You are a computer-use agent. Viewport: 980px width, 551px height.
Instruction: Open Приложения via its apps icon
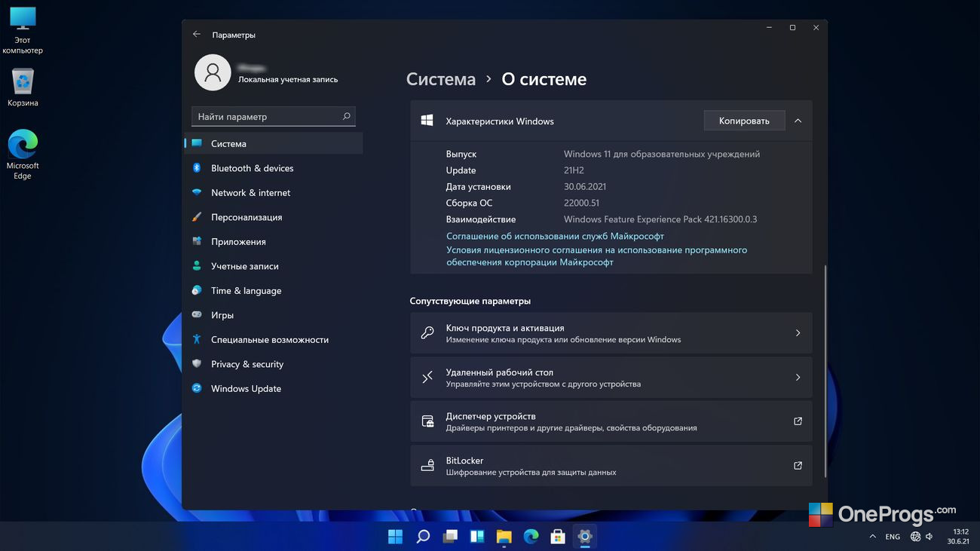click(197, 241)
